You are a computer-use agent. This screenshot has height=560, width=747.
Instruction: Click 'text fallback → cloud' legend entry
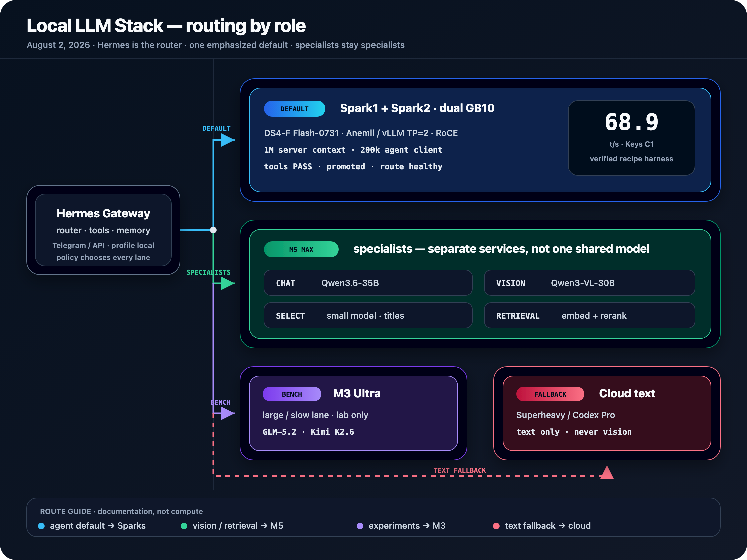click(548, 526)
